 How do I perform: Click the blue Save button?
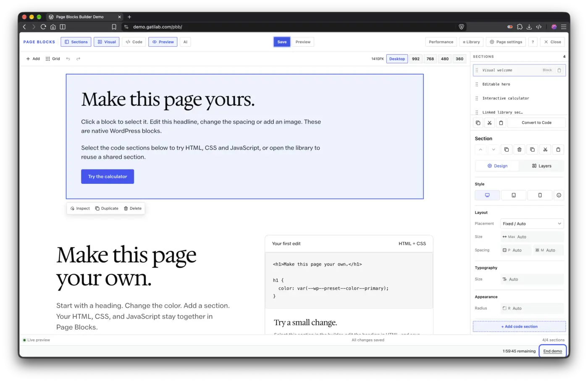pos(282,42)
